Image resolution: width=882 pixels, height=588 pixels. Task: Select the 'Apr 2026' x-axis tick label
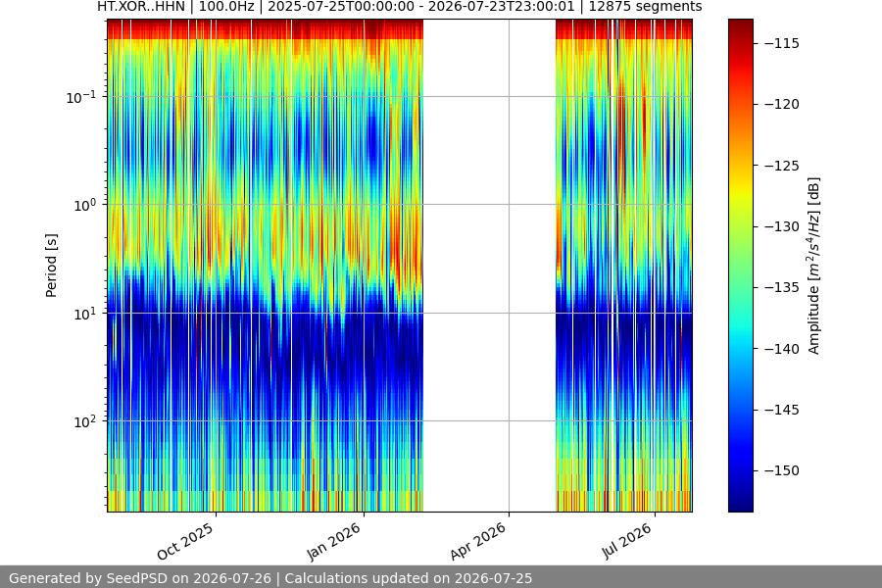pyautogui.click(x=478, y=541)
